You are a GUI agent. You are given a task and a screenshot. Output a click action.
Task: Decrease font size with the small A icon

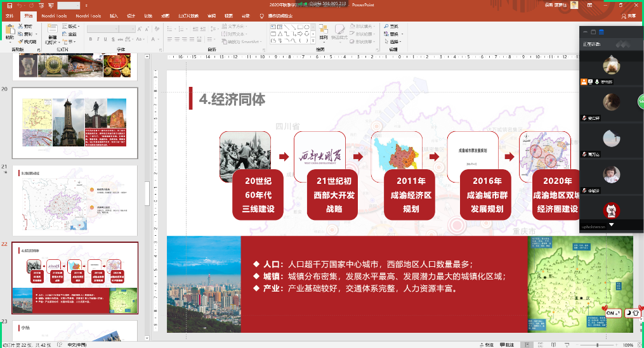147,29
